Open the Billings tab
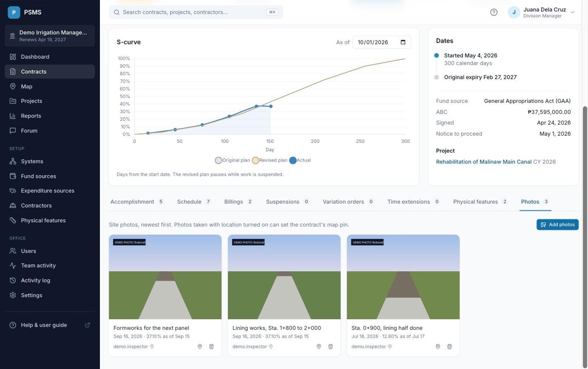 238,202
